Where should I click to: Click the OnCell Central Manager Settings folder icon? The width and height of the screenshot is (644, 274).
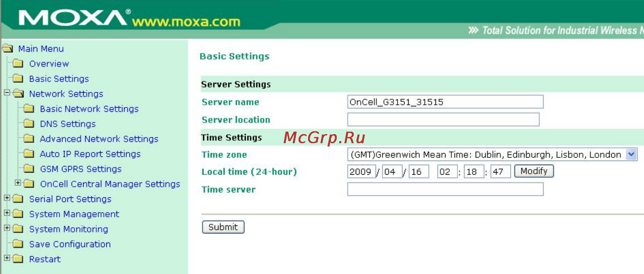tap(29, 184)
